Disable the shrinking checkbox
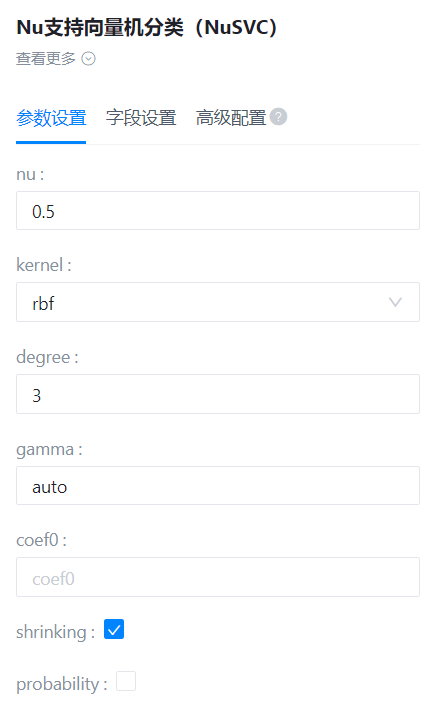Screen dimensions: 437x715 pos(114,629)
